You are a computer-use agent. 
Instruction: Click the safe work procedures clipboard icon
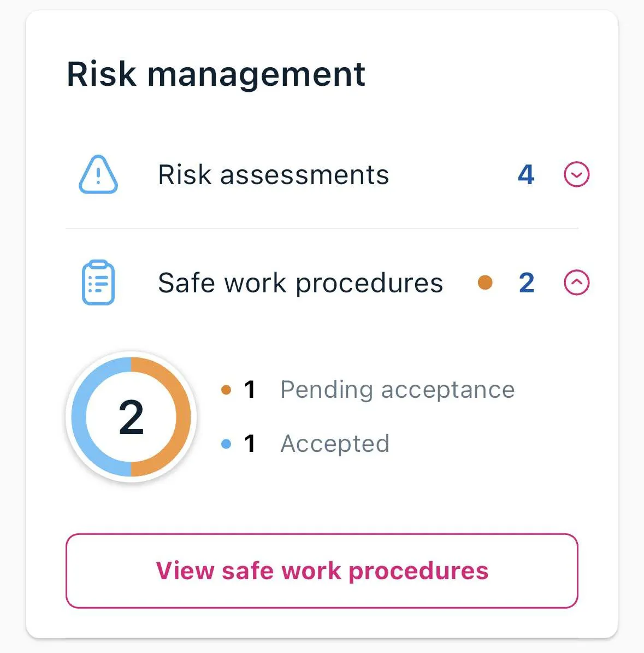pos(98,283)
